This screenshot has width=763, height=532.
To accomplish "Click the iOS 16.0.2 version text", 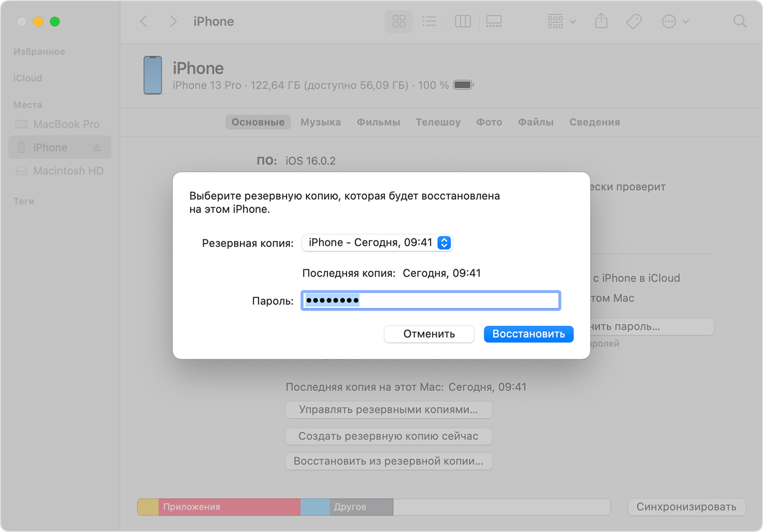I will (311, 161).
